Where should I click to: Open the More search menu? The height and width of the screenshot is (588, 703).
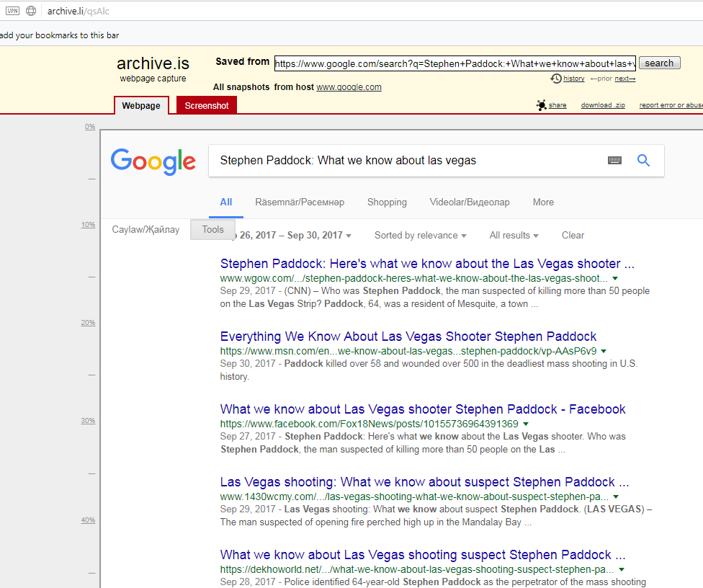(543, 202)
